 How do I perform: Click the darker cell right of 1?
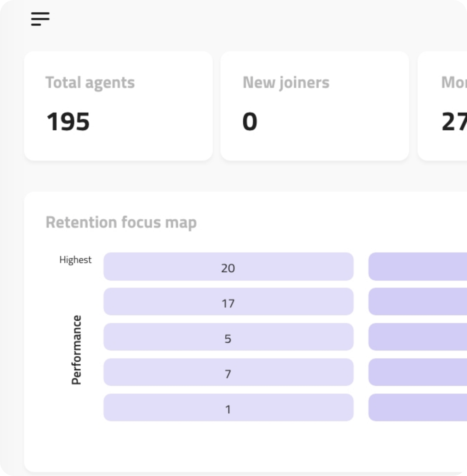coord(418,408)
